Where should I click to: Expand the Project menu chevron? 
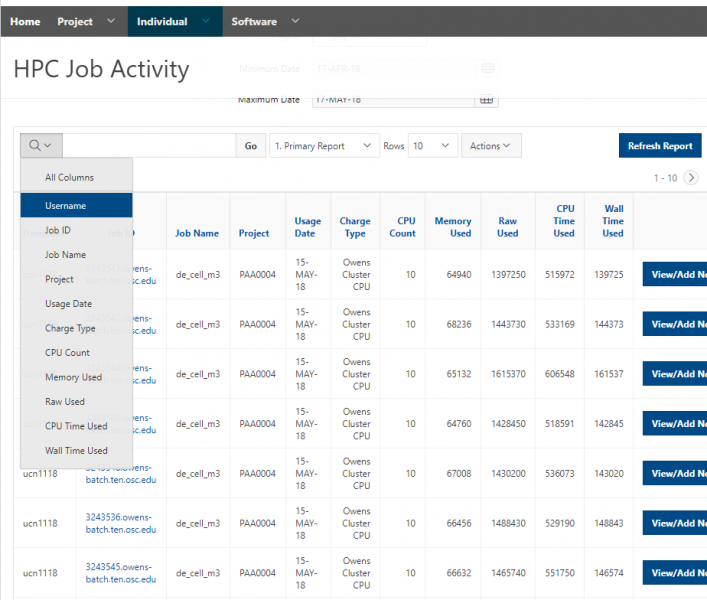110,21
